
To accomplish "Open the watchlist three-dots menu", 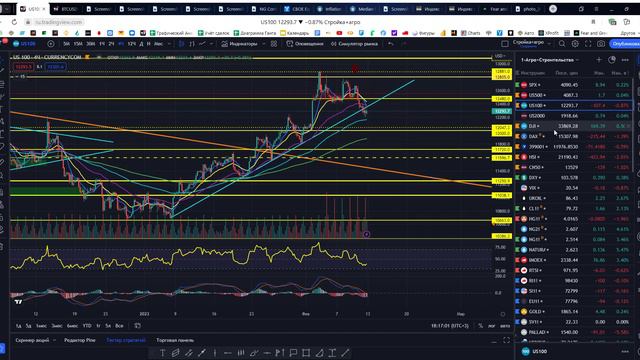I will point(625,60).
